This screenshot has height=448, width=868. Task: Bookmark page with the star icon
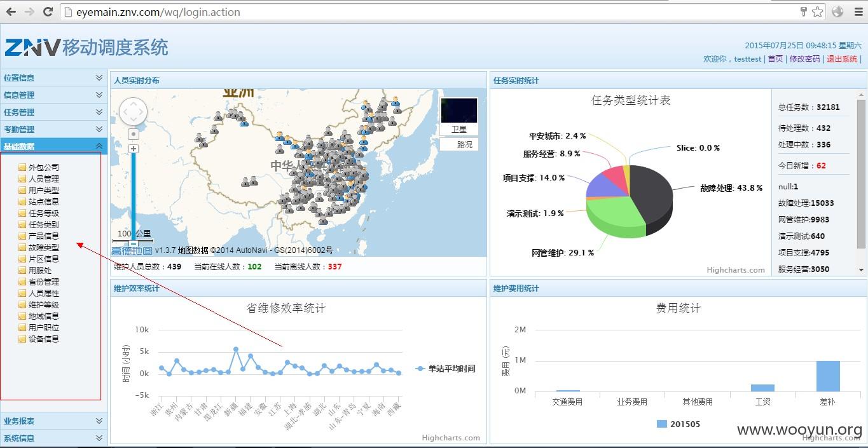818,11
